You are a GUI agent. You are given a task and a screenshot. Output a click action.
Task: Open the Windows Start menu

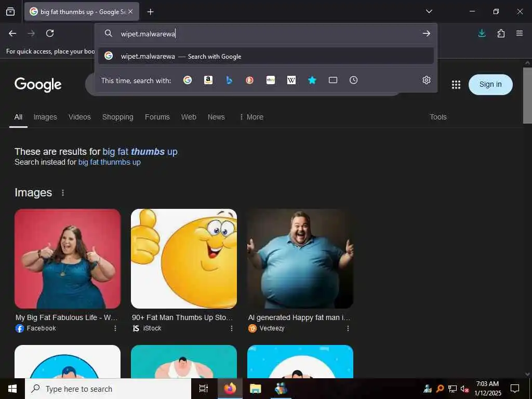tap(12, 389)
